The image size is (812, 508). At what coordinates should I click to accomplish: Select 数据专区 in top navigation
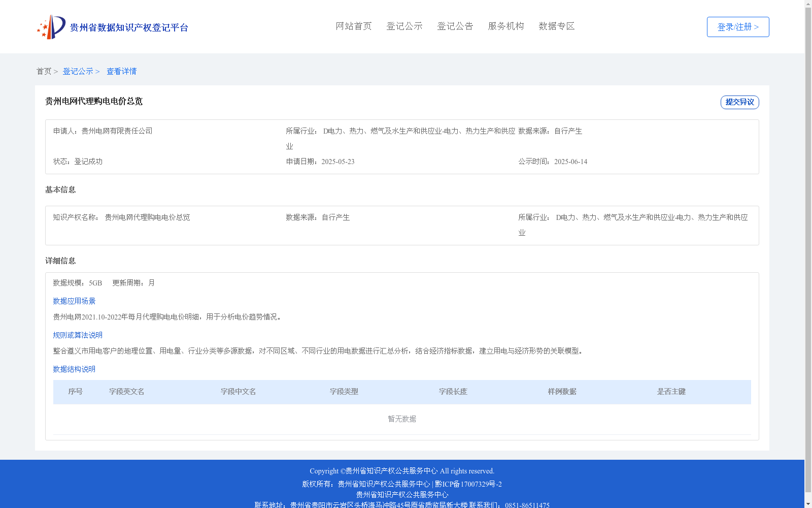click(x=557, y=26)
